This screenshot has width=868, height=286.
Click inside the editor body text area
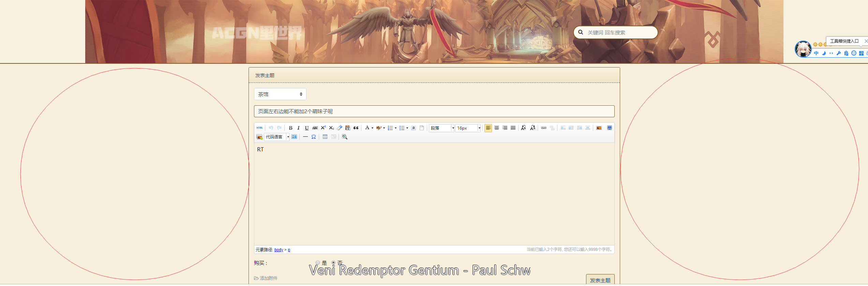click(x=434, y=194)
